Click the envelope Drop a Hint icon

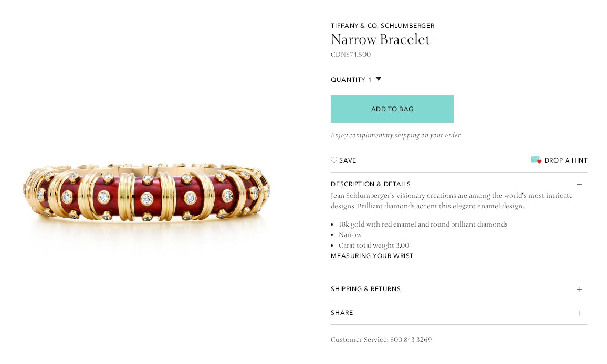536,160
